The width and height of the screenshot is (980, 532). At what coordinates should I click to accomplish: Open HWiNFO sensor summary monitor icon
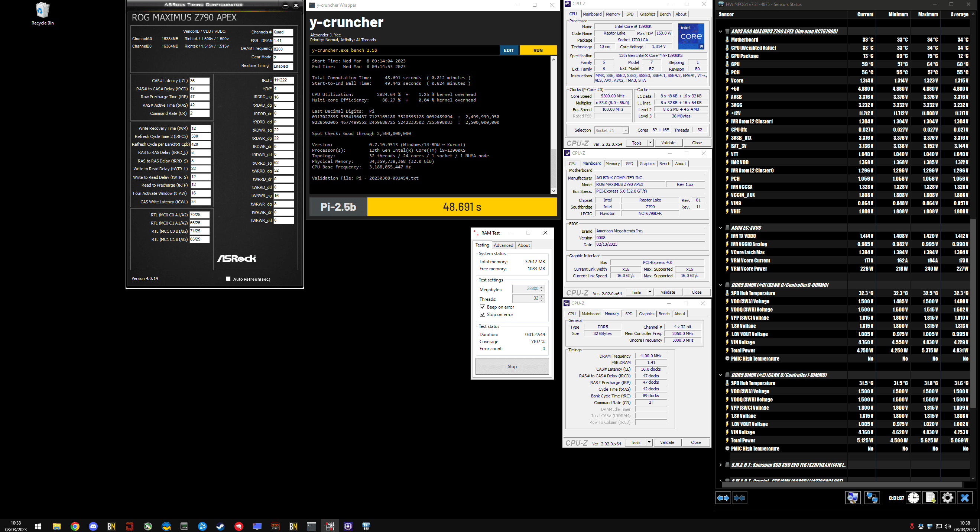(x=853, y=498)
